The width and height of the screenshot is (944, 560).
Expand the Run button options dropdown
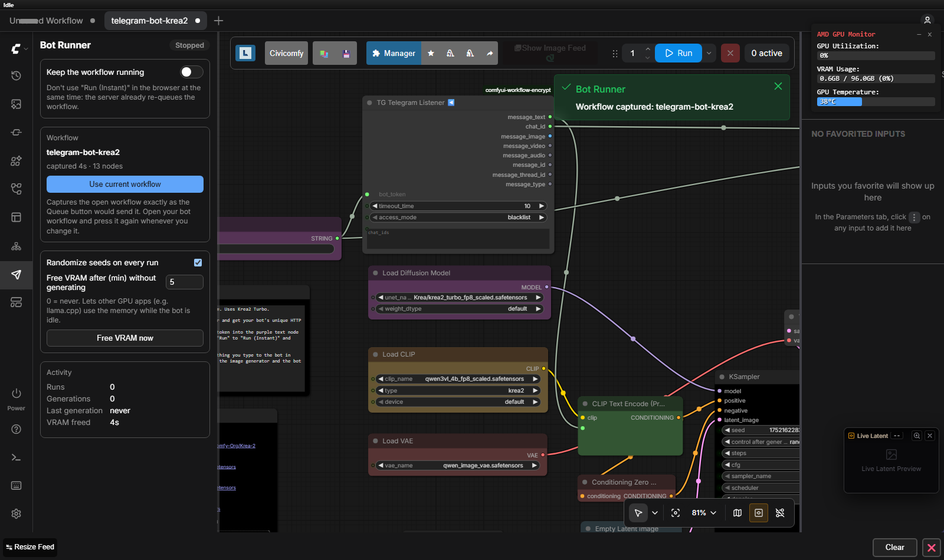pyautogui.click(x=709, y=53)
